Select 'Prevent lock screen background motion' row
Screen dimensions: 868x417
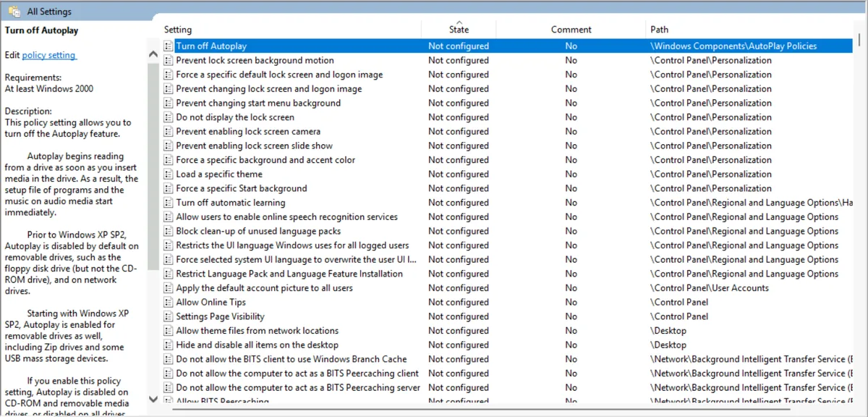(x=508, y=60)
